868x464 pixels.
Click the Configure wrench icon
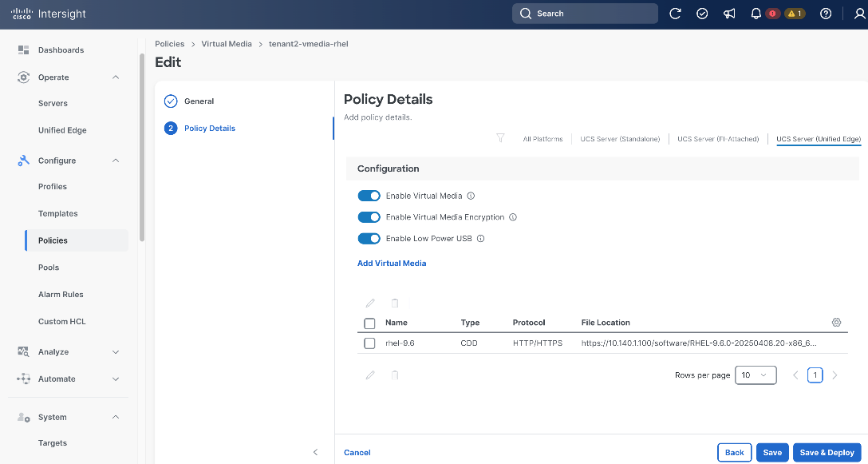(23, 161)
